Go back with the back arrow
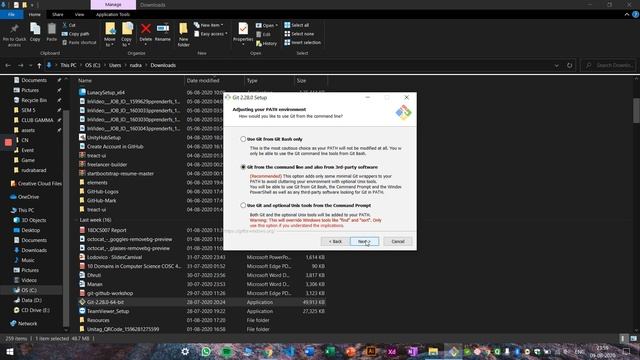 (8, 65)
